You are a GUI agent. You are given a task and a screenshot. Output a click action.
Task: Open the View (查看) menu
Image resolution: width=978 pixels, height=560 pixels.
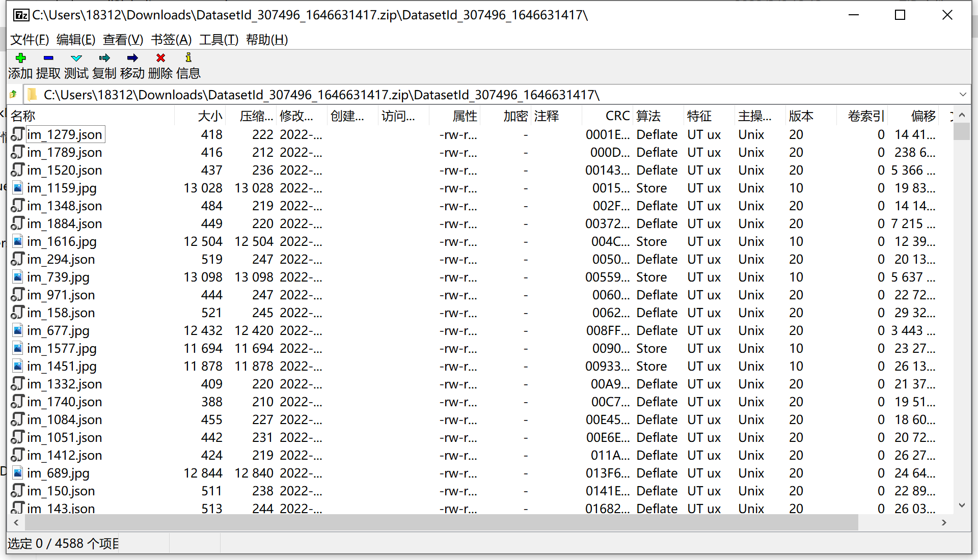[123, 40]
